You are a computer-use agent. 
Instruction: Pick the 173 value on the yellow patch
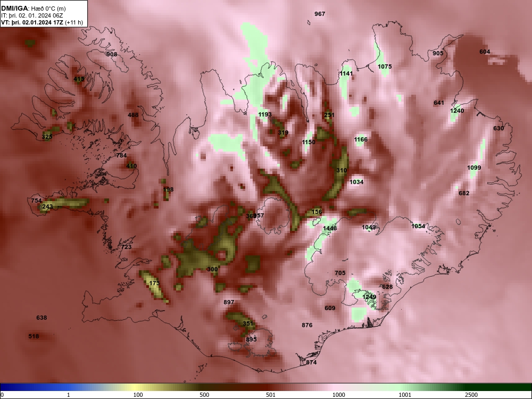154,283
